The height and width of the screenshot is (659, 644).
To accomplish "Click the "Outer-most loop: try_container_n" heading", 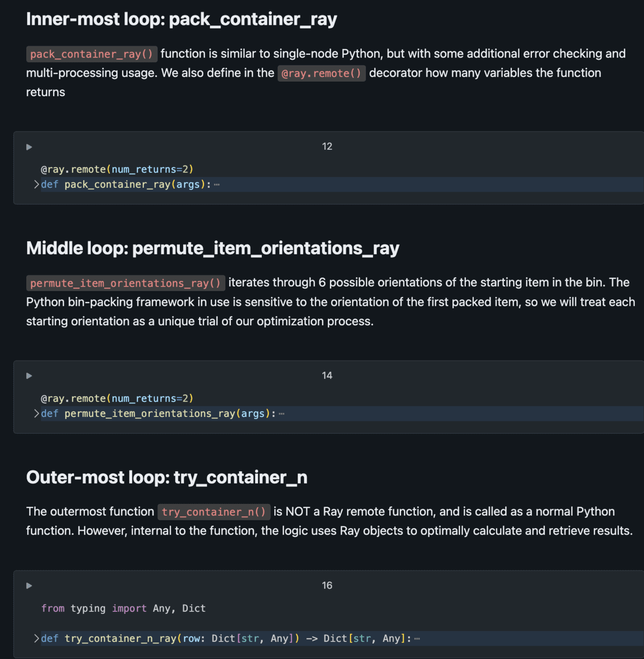I will tap(166, 478).
